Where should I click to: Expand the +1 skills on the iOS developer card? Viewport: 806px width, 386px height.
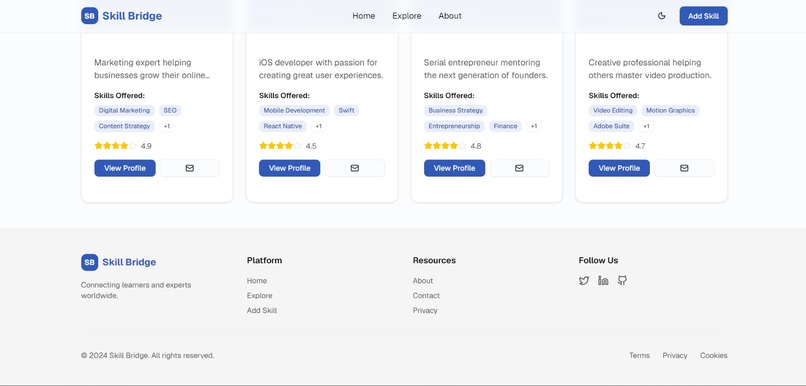pyautogui.click(x=318, y=126)
